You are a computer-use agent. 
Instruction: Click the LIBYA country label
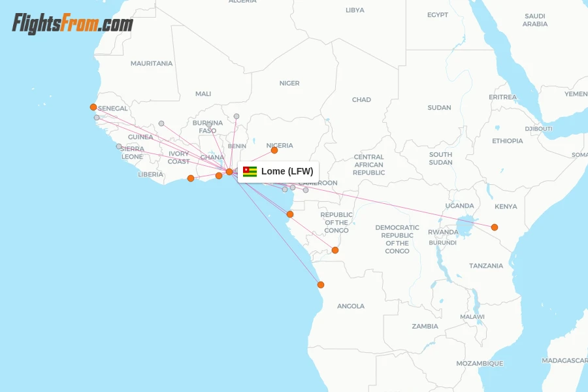click(355, 10)
